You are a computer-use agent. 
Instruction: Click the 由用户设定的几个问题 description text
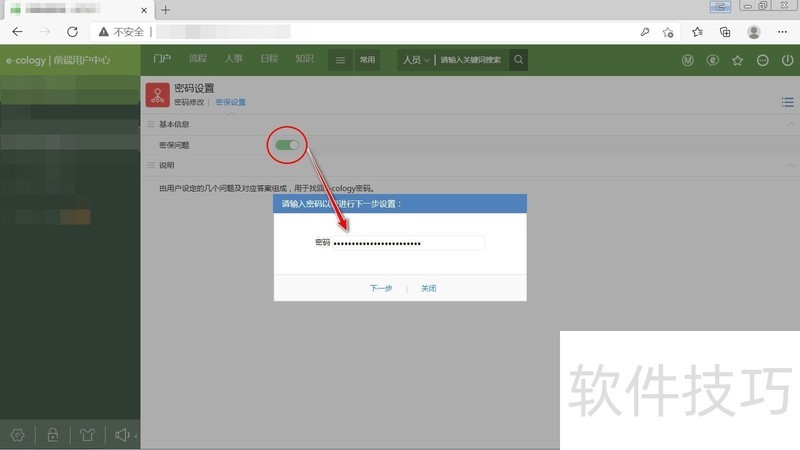point(267,188)
